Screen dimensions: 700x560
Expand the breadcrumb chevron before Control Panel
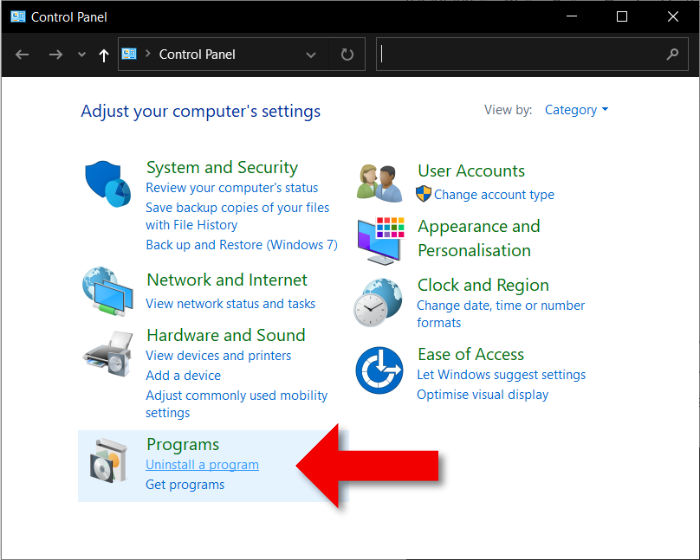[148, 54]
